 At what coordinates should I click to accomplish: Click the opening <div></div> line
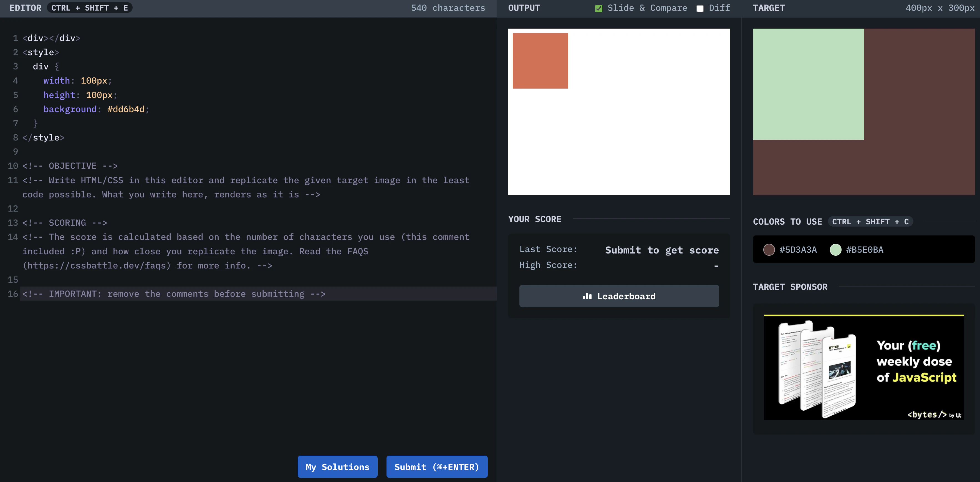coord(51,38)
